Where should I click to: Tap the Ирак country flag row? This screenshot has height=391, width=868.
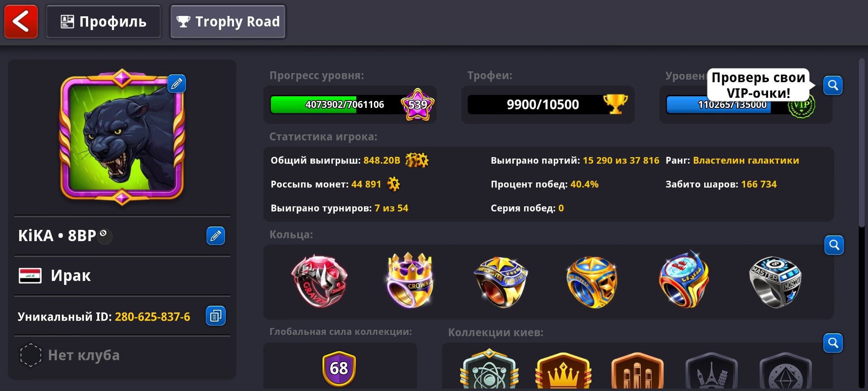coord(122,276)
